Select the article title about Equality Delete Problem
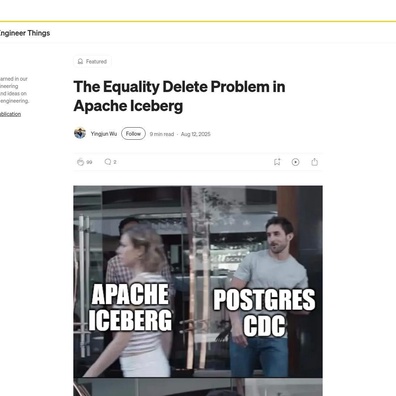396x396 pixels. pyautogui.click(x=179, y=96)
